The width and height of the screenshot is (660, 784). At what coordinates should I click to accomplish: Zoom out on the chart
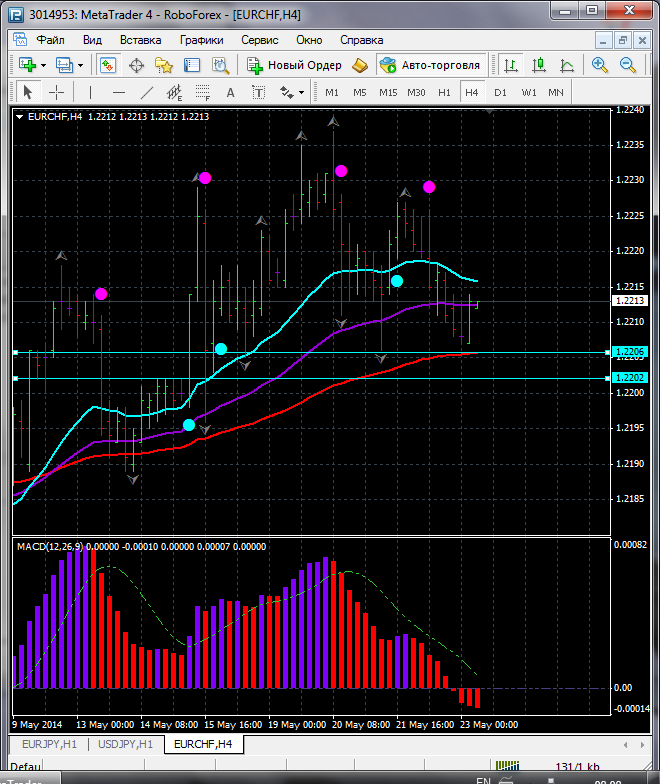[628, 65]
